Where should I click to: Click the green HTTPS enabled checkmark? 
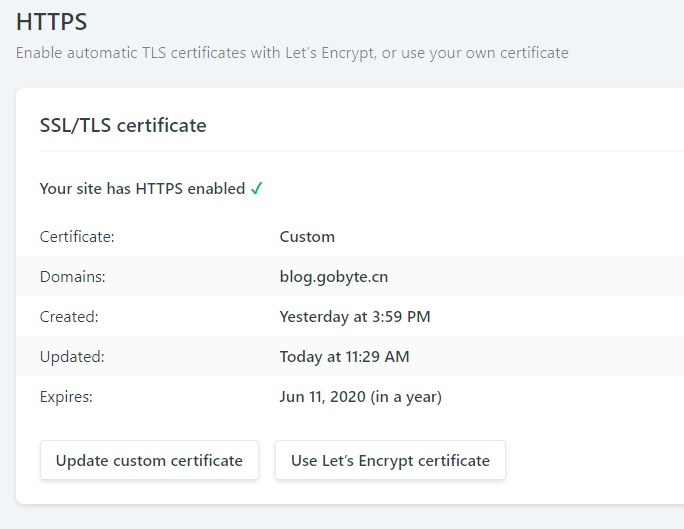click(x=256, y=188)
